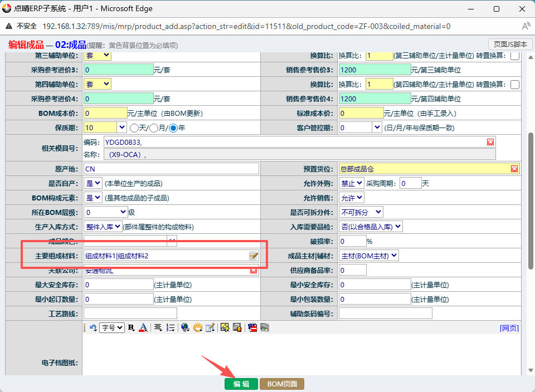Open the emoticon picker in editor toolbar
This screenshot has height=392, width=535.
198,327
